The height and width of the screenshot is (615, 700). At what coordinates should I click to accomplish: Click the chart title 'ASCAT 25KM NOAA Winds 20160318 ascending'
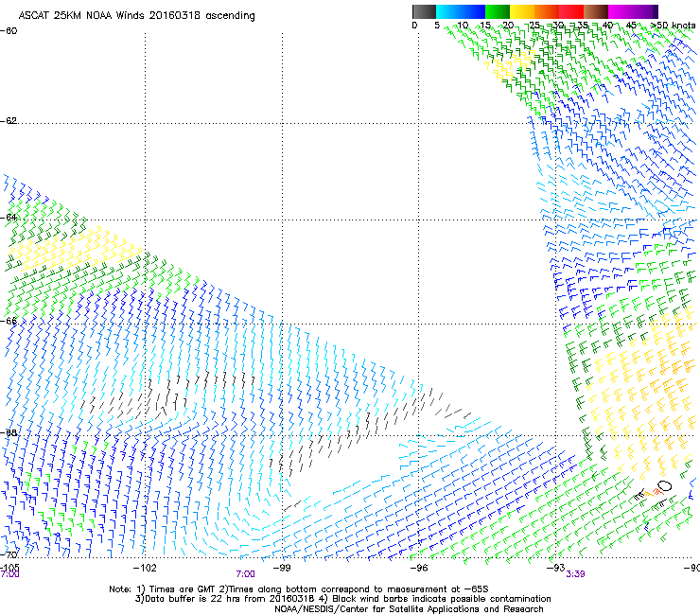pos(136,16)
